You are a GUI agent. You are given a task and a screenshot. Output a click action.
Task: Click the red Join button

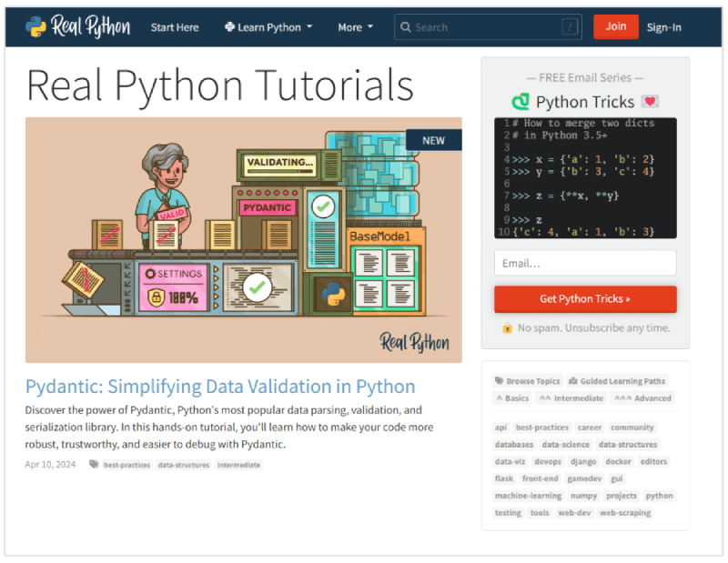(x=616, y=26)
